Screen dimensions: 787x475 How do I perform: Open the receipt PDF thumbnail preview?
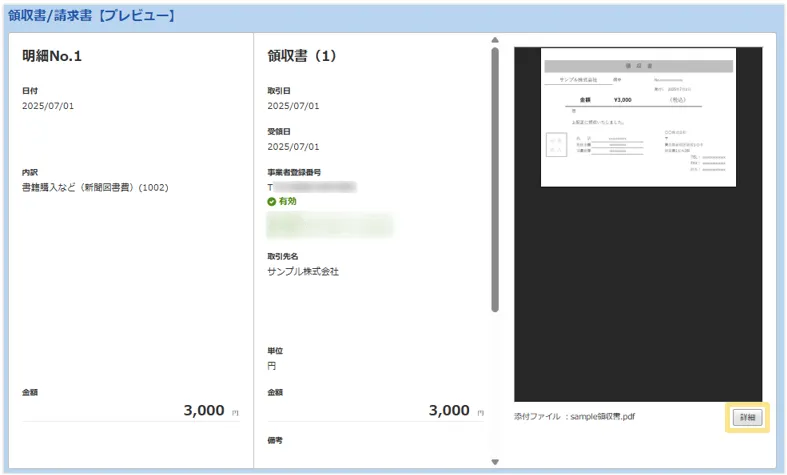pyautogui.click(x=638, y=117)
